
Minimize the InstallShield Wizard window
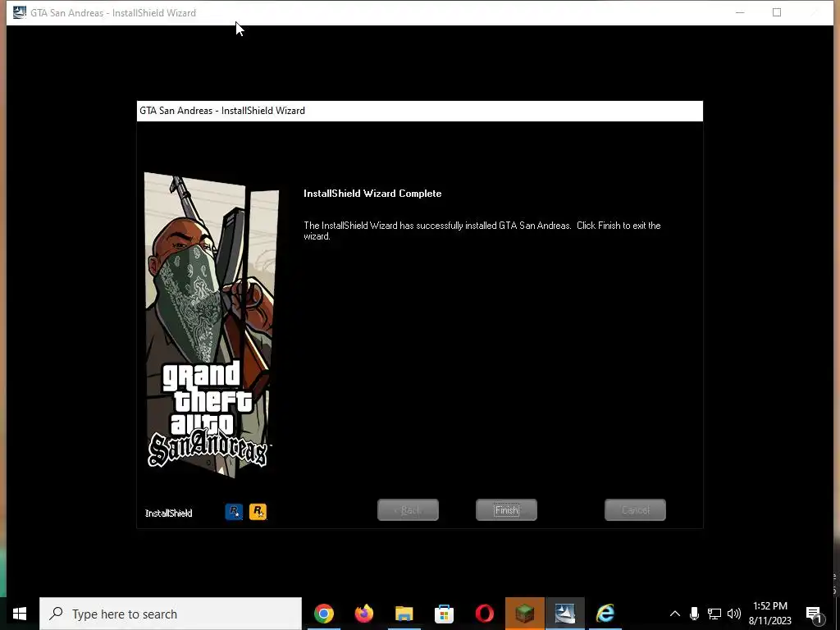[740, 12]
